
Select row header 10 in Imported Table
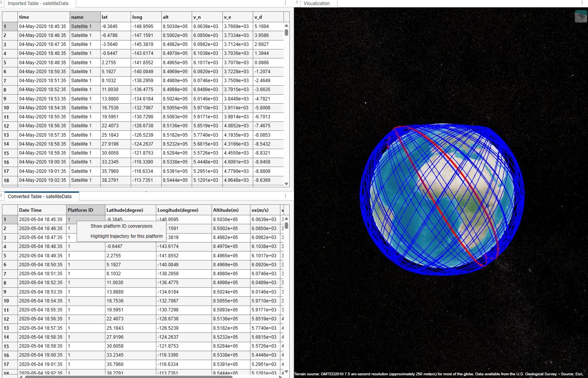(x=10, y=108)
